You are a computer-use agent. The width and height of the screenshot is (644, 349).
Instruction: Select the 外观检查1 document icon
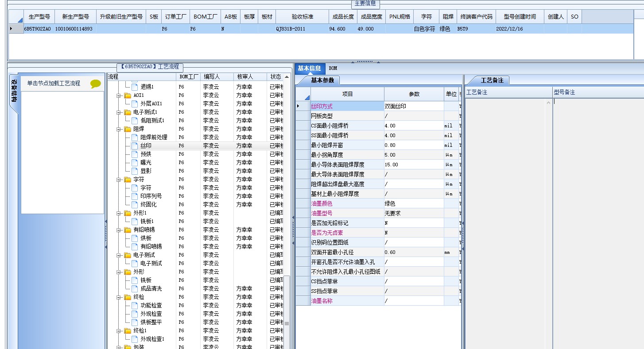point(135,339)
